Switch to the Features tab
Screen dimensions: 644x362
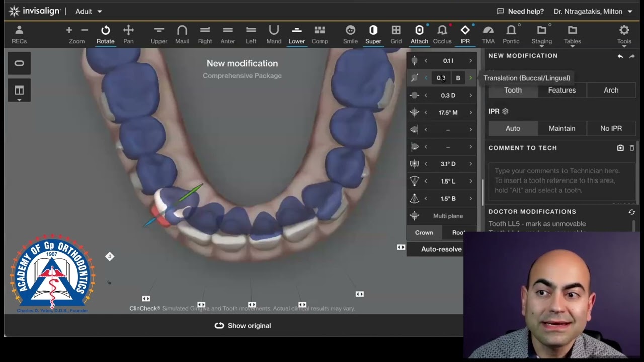[562, 90]
